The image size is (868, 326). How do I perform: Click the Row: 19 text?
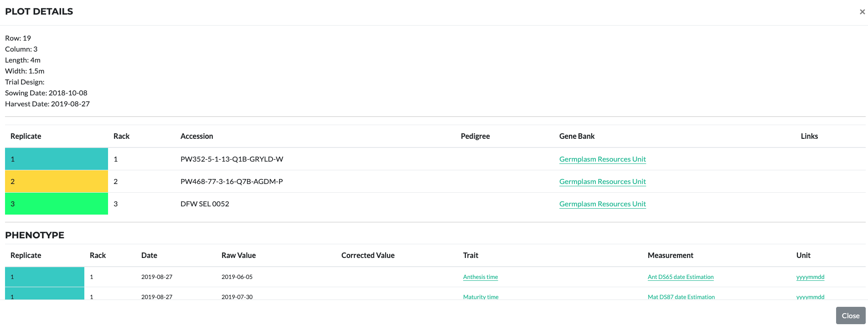[x=18, y=38]
